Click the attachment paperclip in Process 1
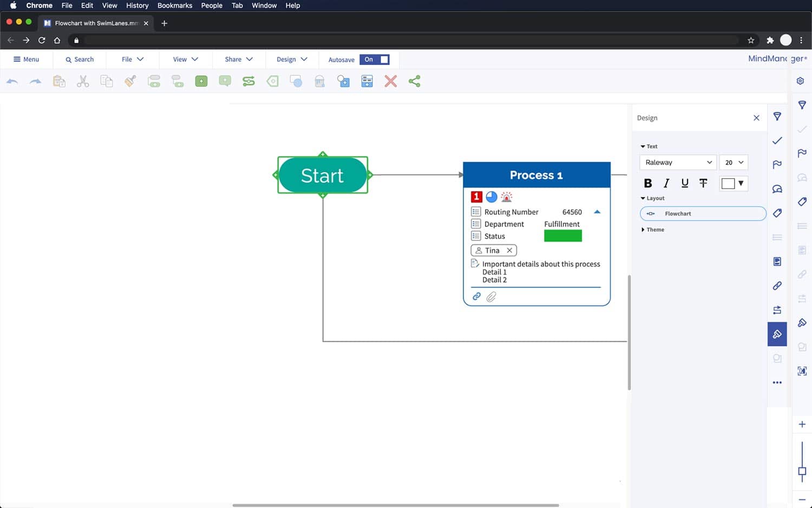Viewport: 812px width, 508px height. pyautogui.click(x=491, y=297)
